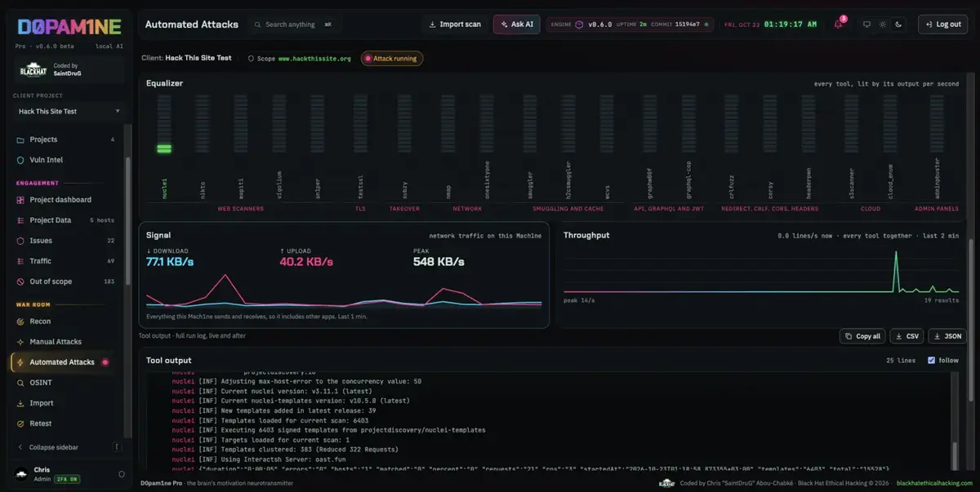Click the engine cube icon in status pill

point(579,24)
